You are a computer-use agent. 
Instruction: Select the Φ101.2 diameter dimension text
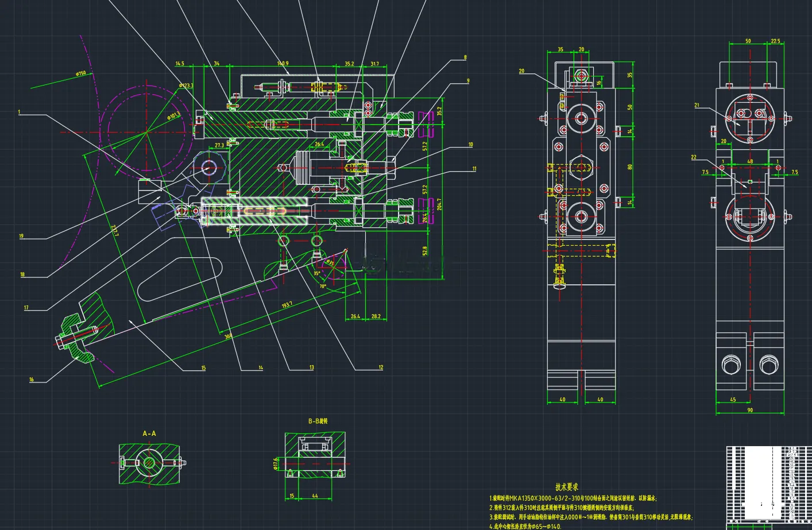click(173, 115)
